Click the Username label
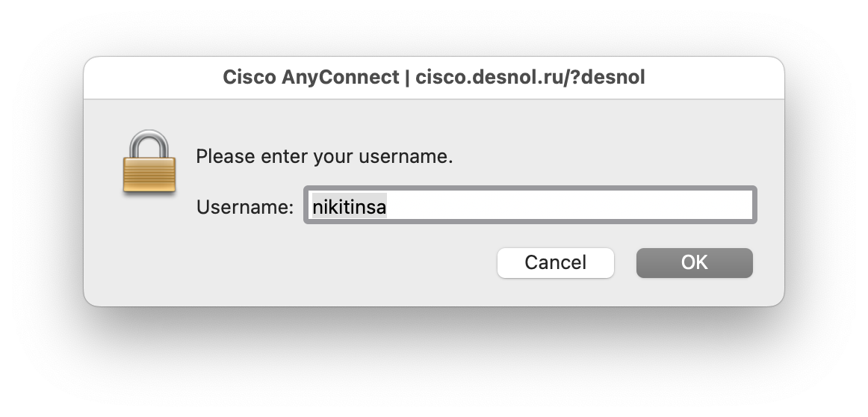868x417 pixels. [x=245, y=207]
